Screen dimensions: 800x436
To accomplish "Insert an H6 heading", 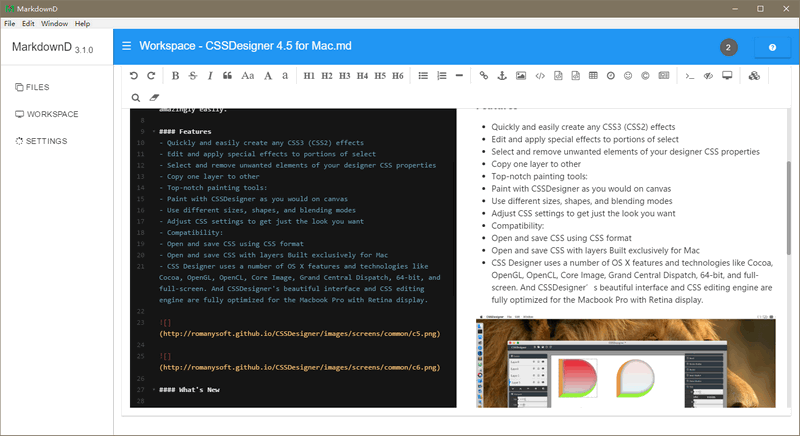I will [398, 75].
